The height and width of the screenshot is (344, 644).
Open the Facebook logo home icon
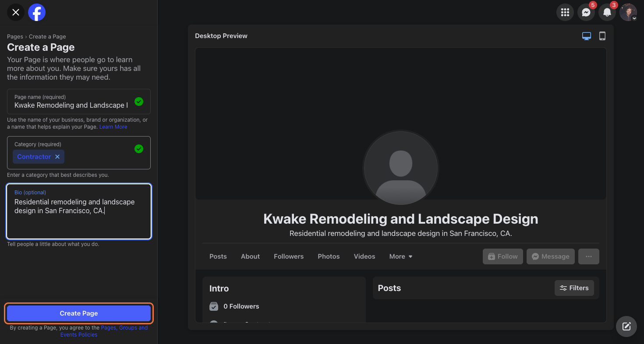37,12
